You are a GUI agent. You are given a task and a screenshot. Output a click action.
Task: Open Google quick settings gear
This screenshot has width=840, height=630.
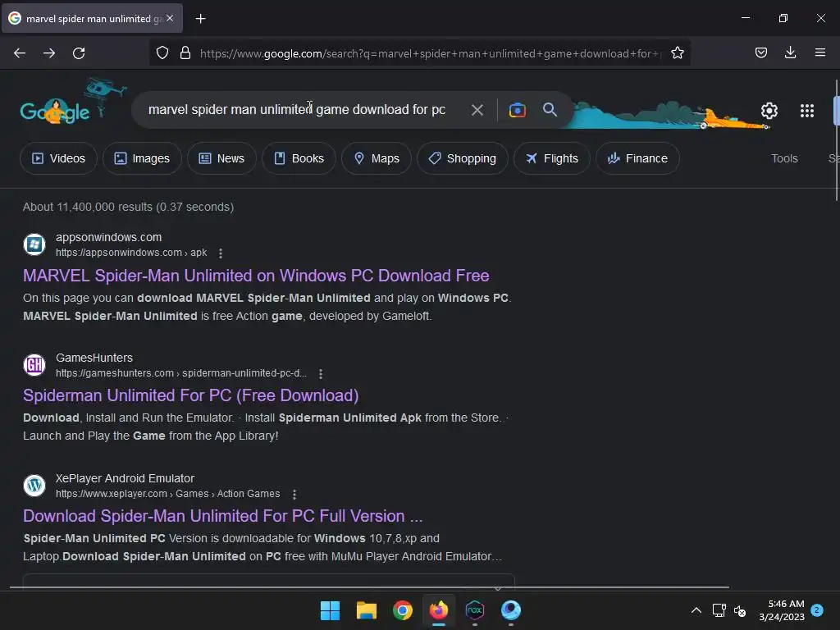[769, 111]
